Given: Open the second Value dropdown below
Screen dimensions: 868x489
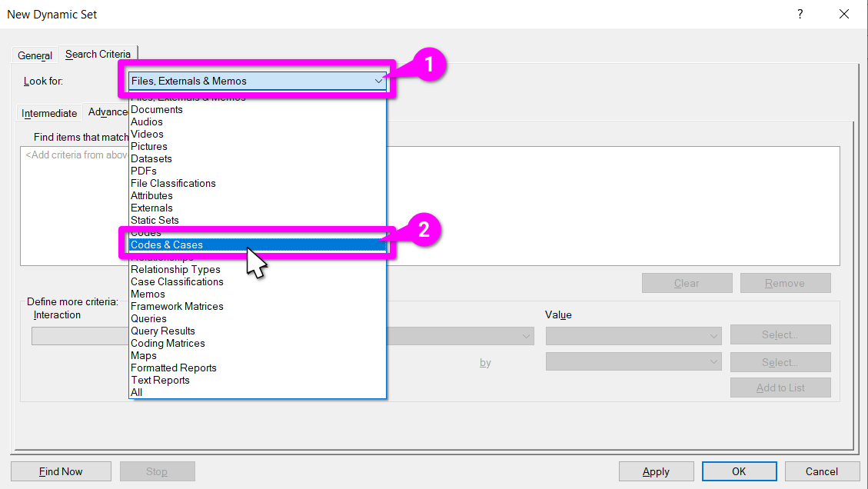Looking at the screenshot, I should (x=634, y=361).
